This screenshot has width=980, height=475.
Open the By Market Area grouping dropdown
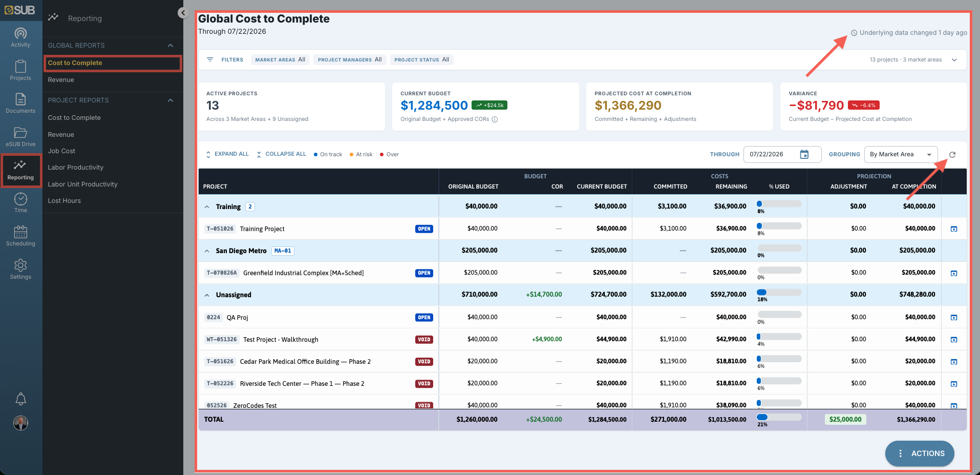[x=901, y=154]
